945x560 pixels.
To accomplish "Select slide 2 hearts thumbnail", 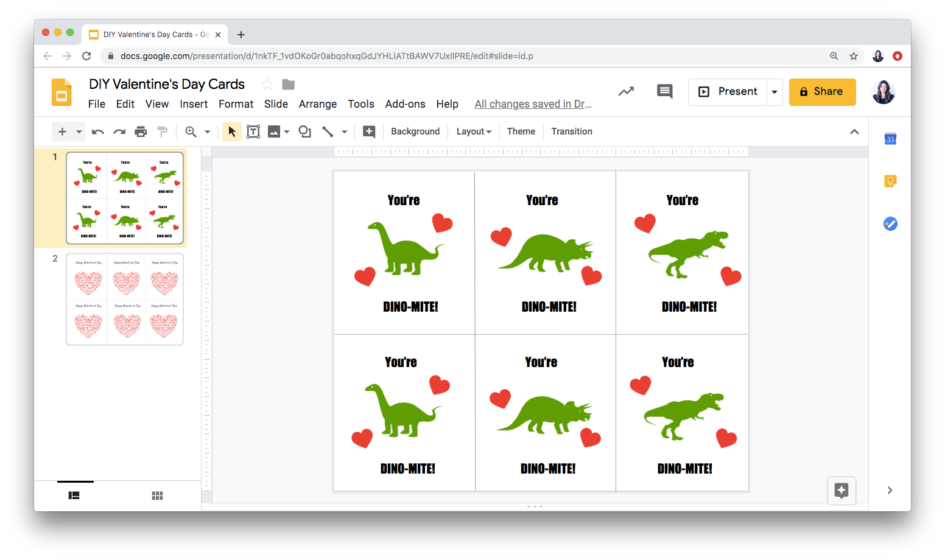I will pyautogui.click(x=125, y=299).
